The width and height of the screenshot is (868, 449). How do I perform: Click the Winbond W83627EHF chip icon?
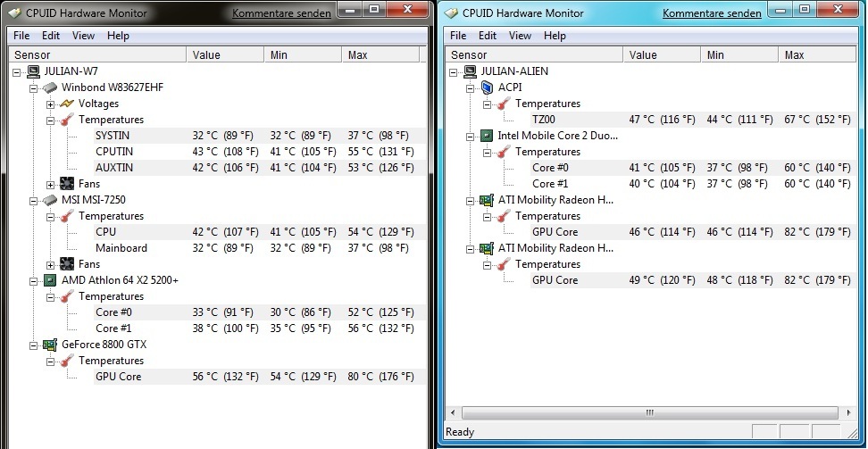click(50, 87)
